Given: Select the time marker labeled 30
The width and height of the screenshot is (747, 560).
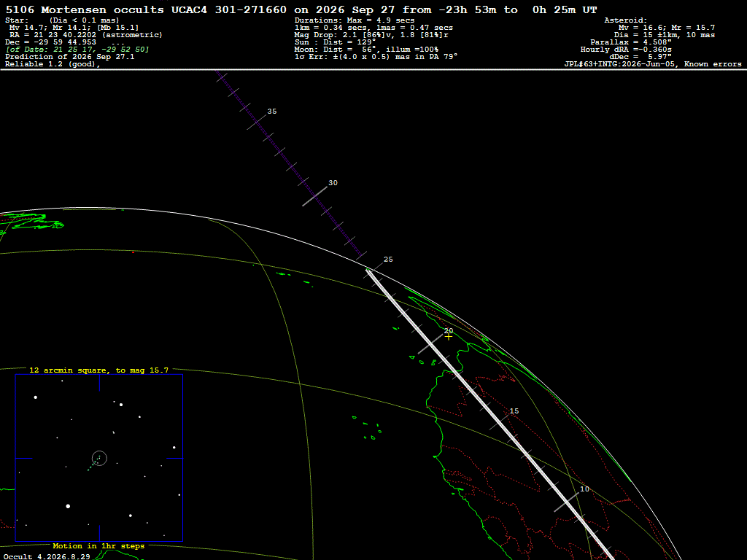Looking at the screenshot, I should coord(333,183).
